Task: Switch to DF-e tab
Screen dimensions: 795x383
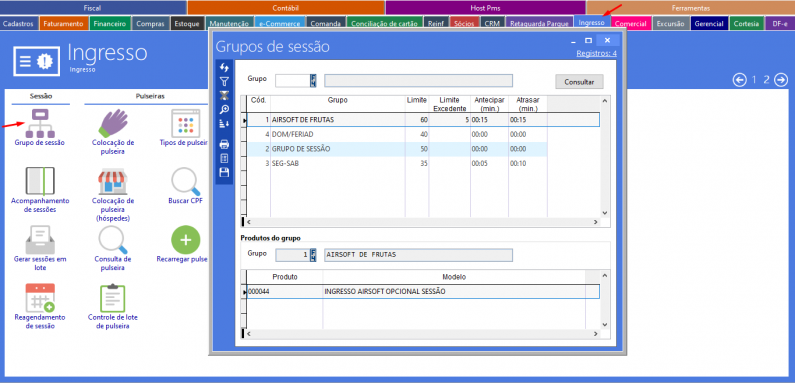Action: point(780,23)
